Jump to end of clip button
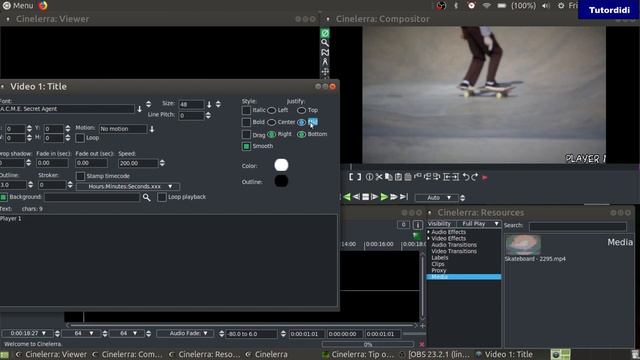The image size is (640, 360). (404, 197)
